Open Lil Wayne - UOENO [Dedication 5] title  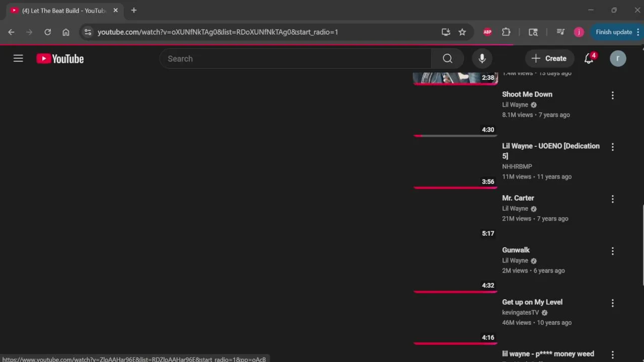pos(550,151)
